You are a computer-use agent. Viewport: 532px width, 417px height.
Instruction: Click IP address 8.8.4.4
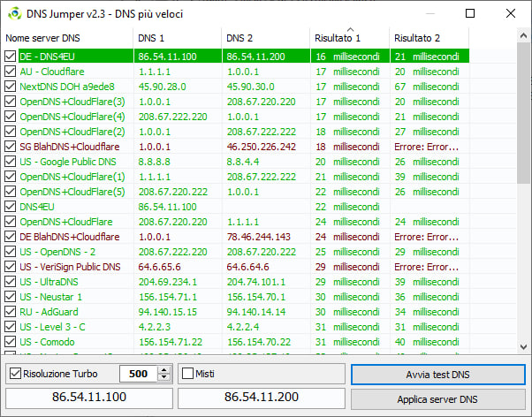coord(243,162)
